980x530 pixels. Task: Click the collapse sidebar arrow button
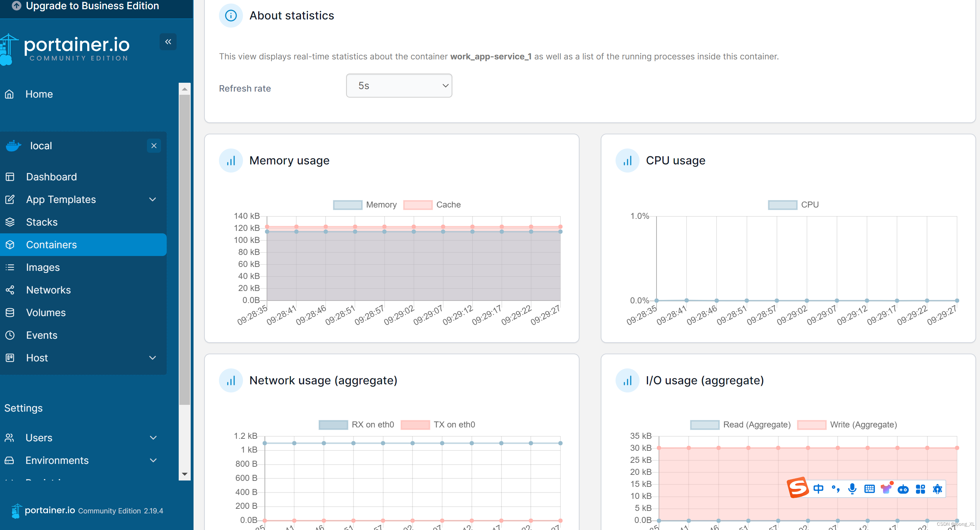(169, 42)
